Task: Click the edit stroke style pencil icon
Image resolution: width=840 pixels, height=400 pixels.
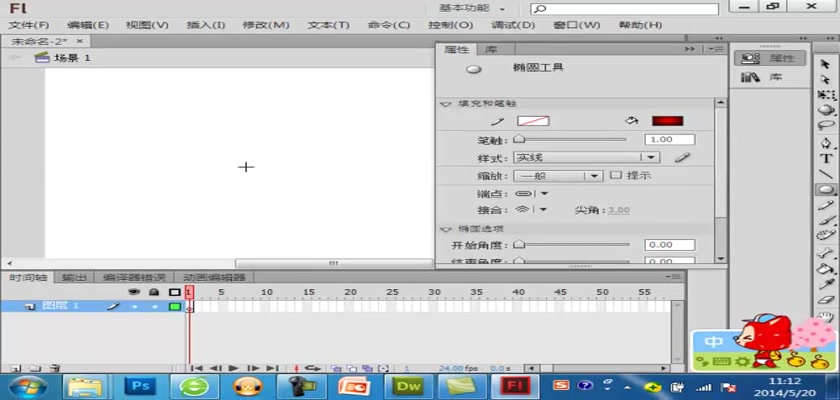Action: click(x=682, y=157)
